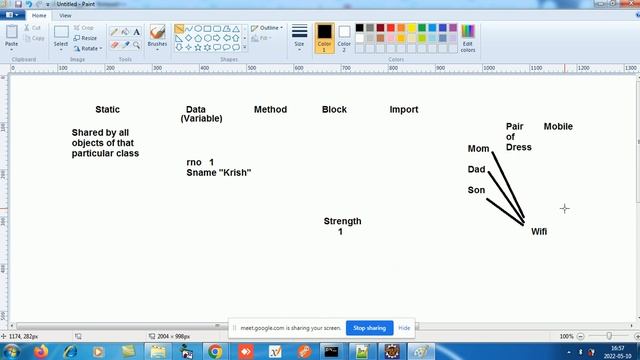The height and width of the screenshot is (360, 640).
Task: Expand the Brushes dropdown arrow
Action: (x=157, y=49)
